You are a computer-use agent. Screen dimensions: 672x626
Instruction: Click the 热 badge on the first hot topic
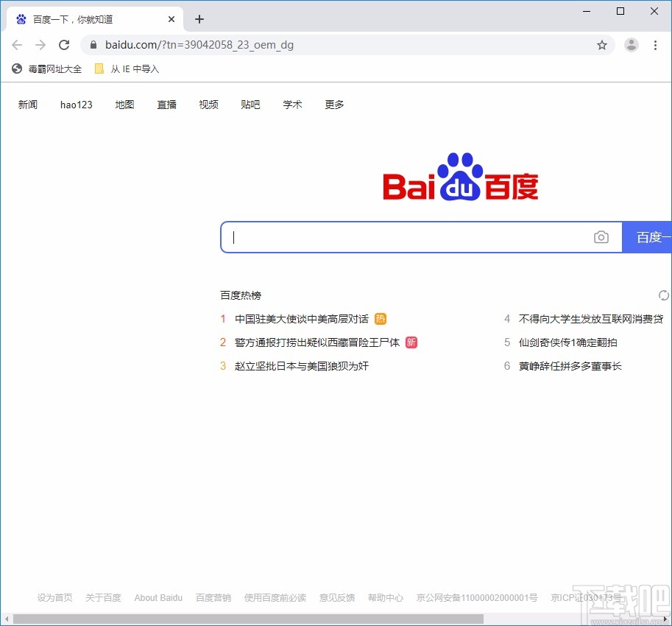pyautogui.click(x=381, y=318)
